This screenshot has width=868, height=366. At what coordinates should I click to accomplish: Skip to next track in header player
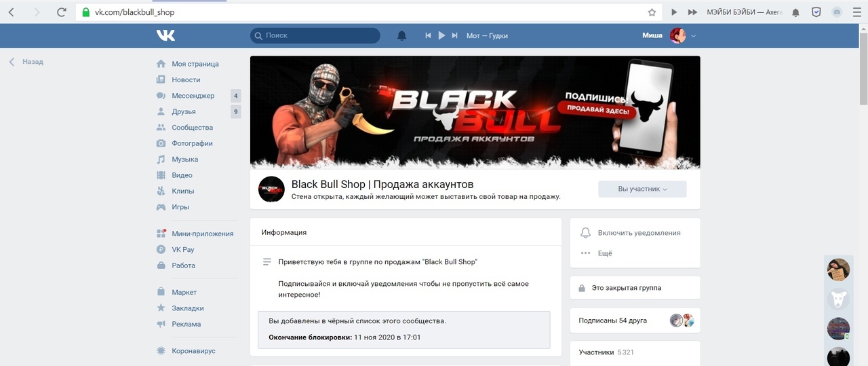pos(455,35)
